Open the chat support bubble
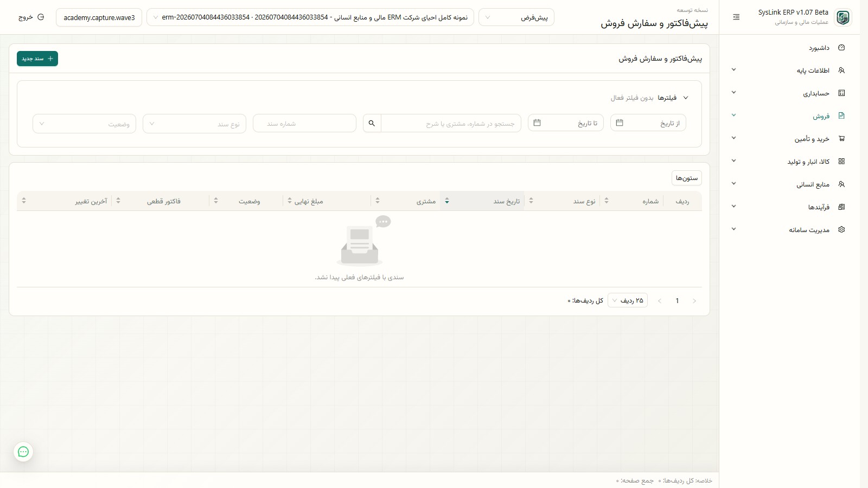The height and width of the screenshot is (488, 868). (x=23, y=452)
